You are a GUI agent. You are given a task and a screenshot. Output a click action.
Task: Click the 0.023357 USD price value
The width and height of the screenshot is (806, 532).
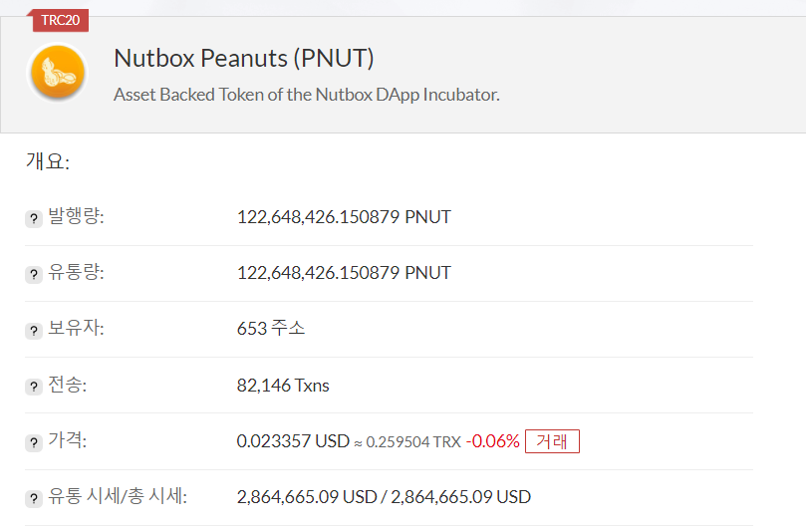click(293, 441)
